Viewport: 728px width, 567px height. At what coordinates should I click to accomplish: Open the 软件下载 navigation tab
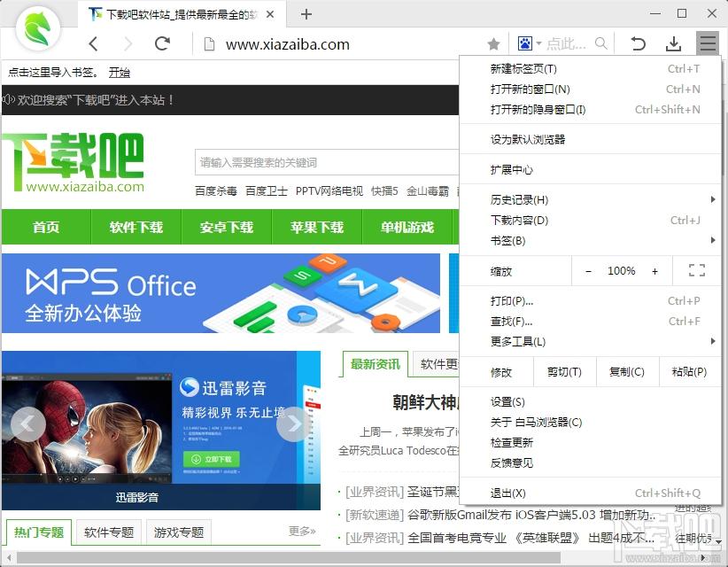[136, 227]
